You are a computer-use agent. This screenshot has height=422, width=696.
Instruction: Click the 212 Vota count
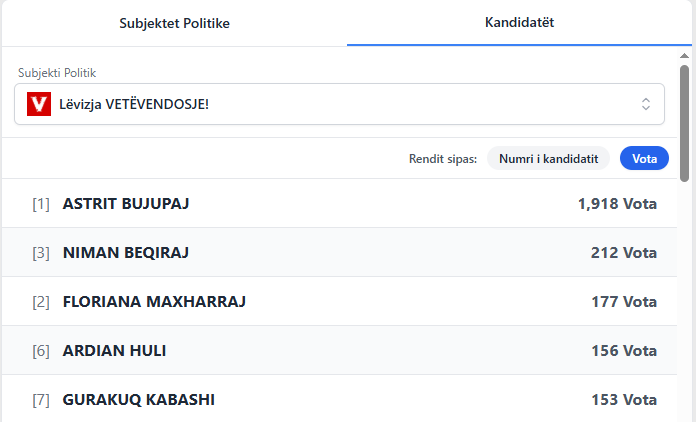(623, 253)
